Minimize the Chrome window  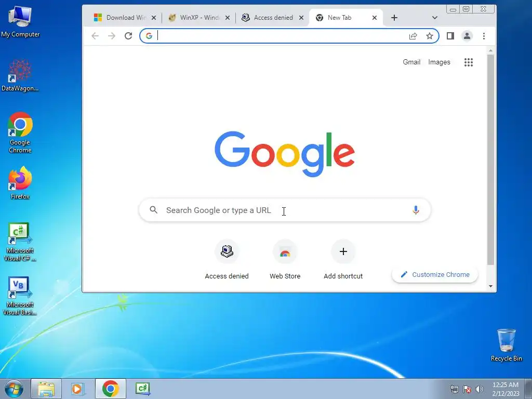point(453,9)
